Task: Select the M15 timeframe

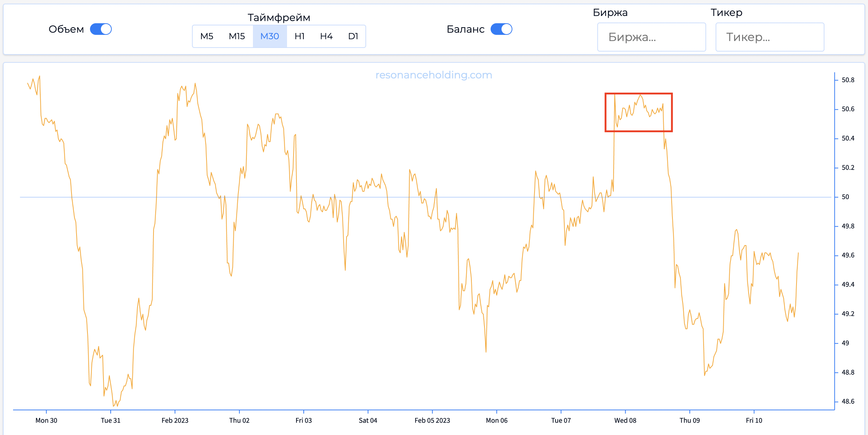Action: (x=237, y=36)
